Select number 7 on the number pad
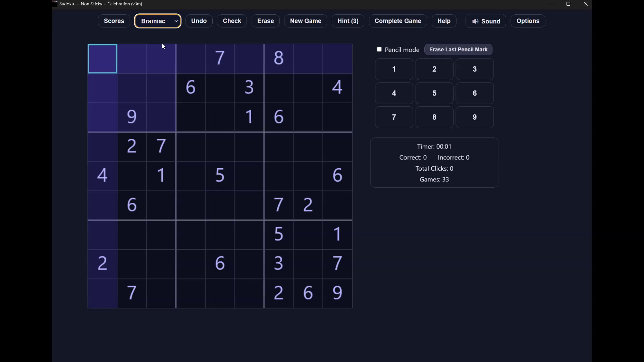This screenshot has height=362, width=644. coord(394,117)
